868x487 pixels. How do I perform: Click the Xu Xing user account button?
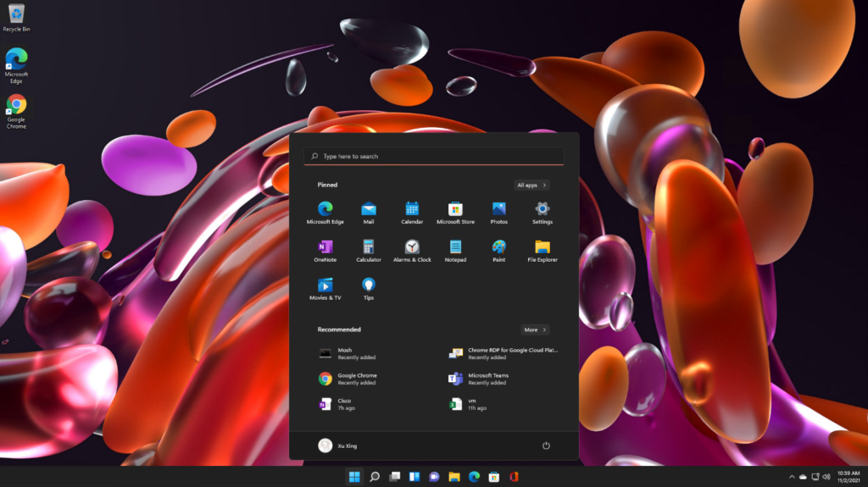click(x=337, y=445)
